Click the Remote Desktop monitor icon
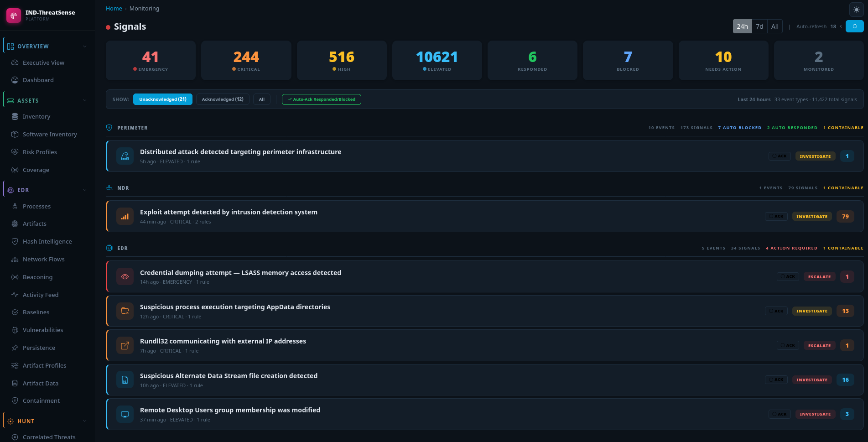 pos(125,414)
